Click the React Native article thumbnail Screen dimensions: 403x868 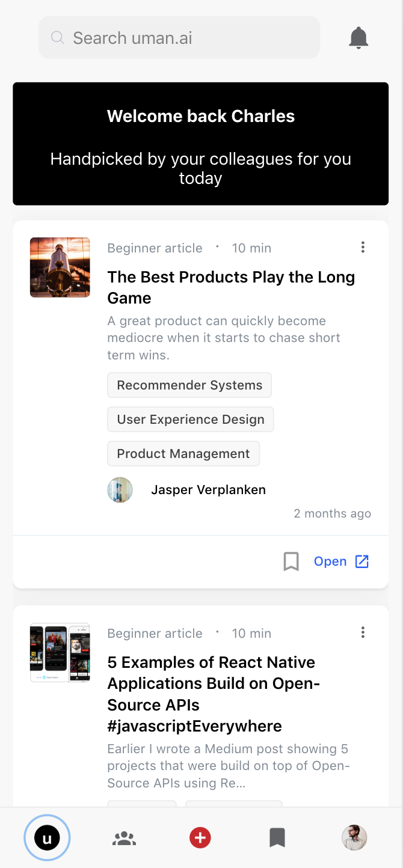(x=60, y=652)
